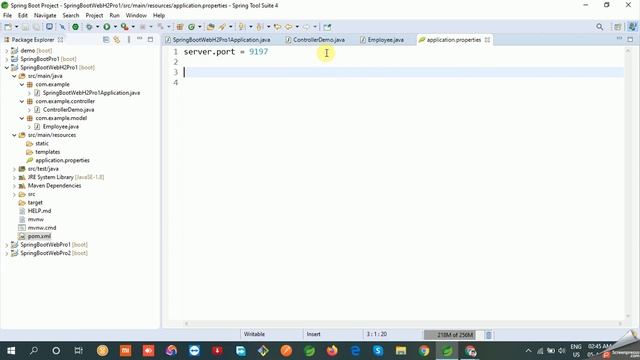Click the Open Type toolbar icon
The height and width of the screenshot is (360, 640).
coord(211,27)
